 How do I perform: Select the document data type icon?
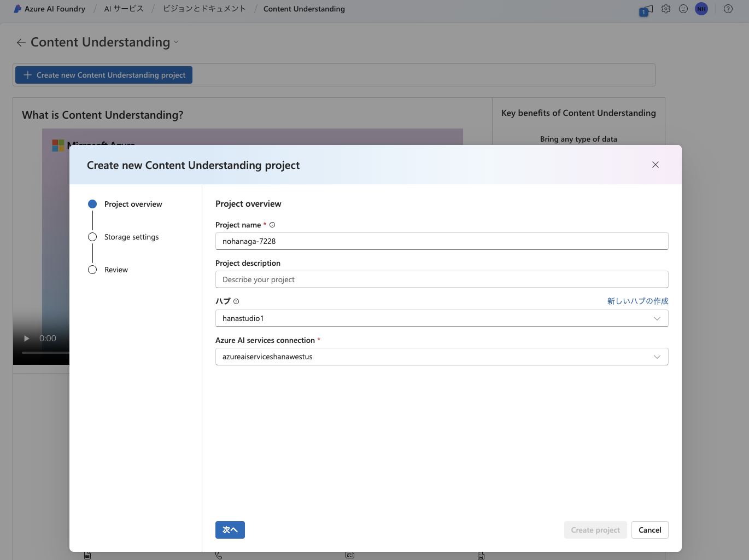point(87,555)
